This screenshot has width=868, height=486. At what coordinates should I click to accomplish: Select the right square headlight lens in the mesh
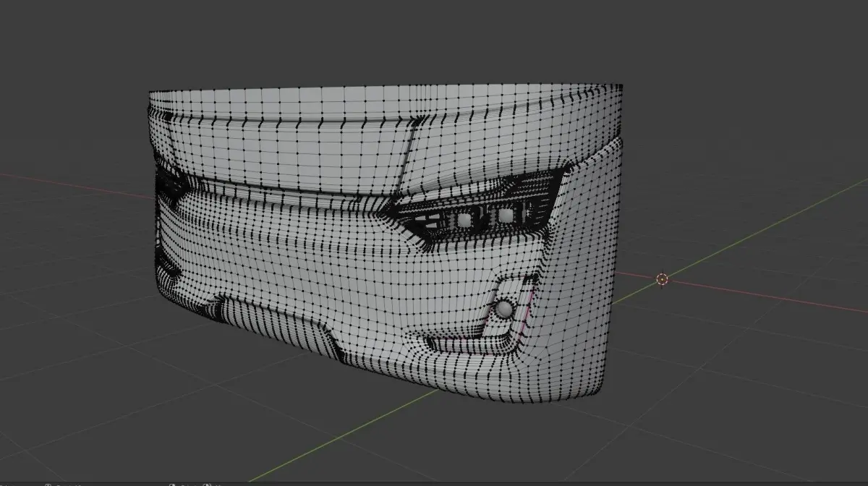pyautogui.click(x=505, y=216)
